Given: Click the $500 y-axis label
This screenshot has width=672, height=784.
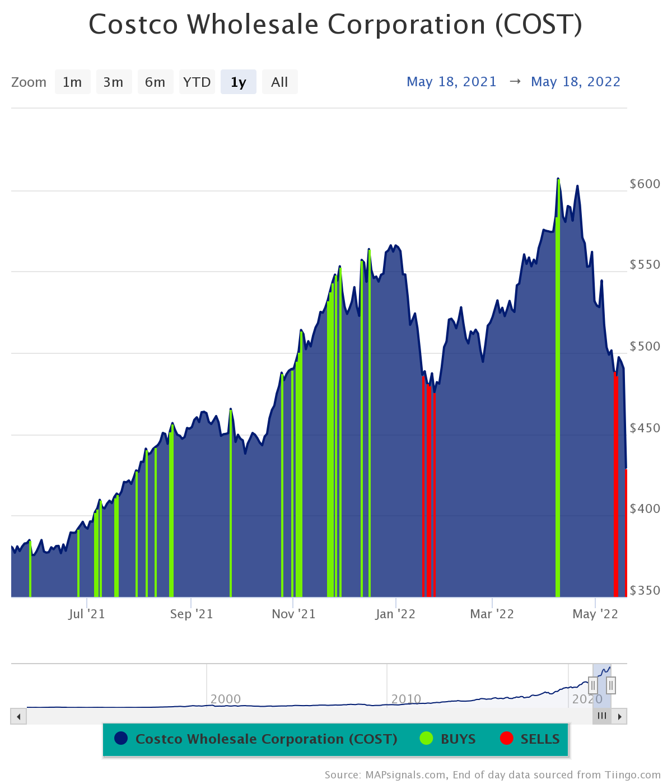Looking at the screenshot, I should [645, 346].
